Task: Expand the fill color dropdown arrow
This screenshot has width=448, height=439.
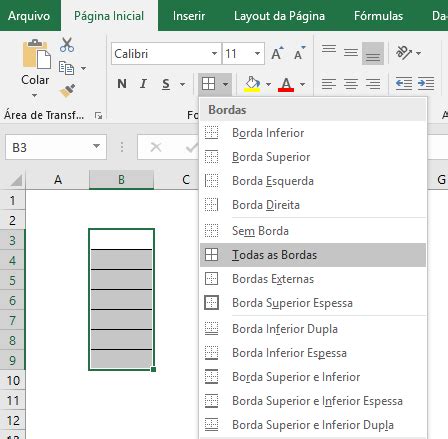Action: pyautogui.click(x=268, y=84)
